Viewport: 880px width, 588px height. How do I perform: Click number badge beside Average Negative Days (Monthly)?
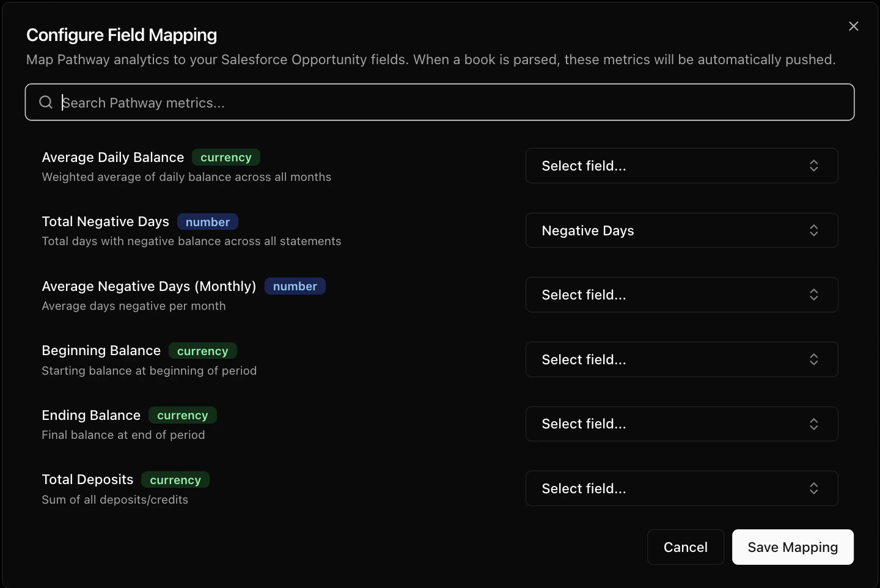(x=295, y=286)
